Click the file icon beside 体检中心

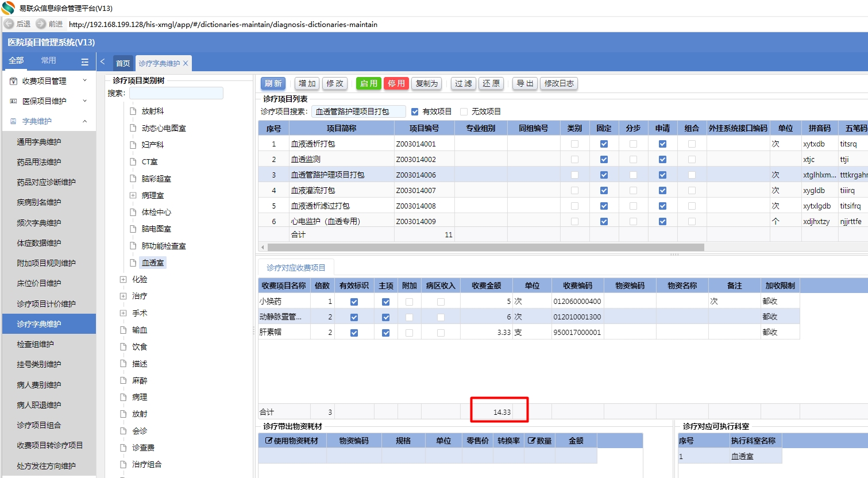(133, 212)
